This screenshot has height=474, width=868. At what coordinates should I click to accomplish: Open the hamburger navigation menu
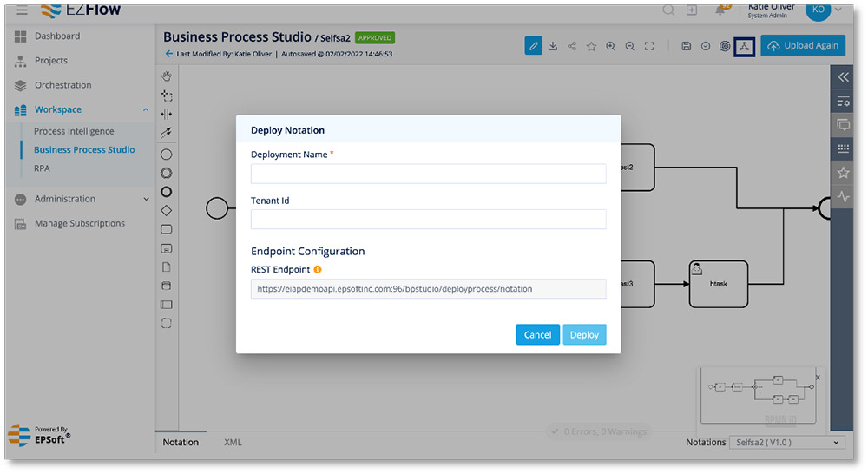(22, 10)
